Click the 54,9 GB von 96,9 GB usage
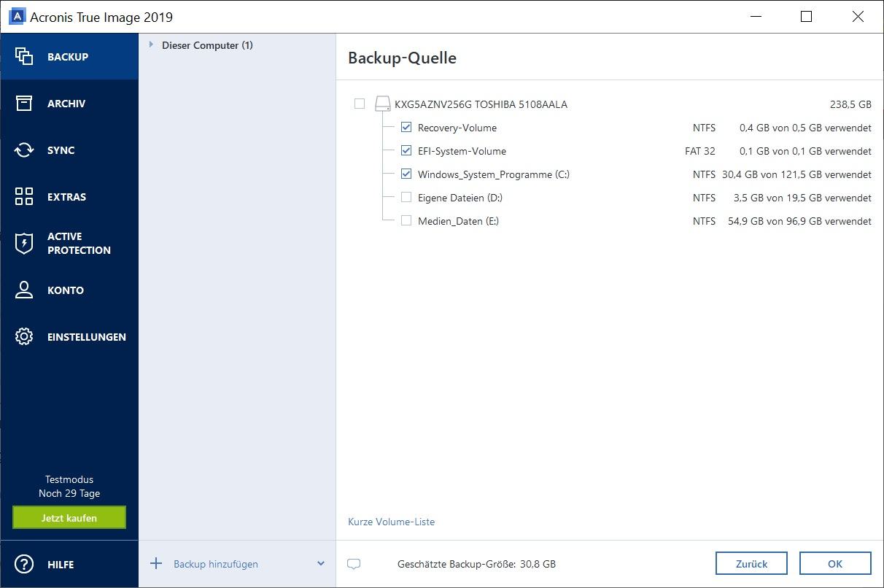The image size is (884, 588). [x=799, y=221]
